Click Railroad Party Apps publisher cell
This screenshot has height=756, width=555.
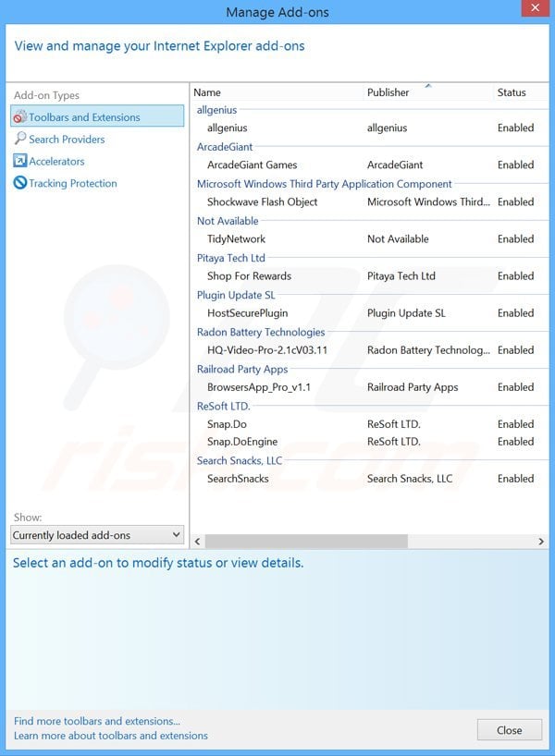(413, 387)
